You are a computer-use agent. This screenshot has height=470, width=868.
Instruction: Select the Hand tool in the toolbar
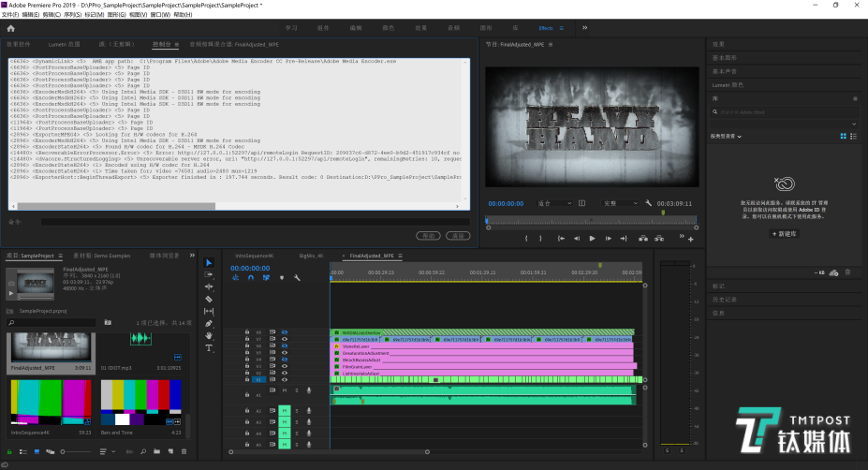(x=209, y=335)
